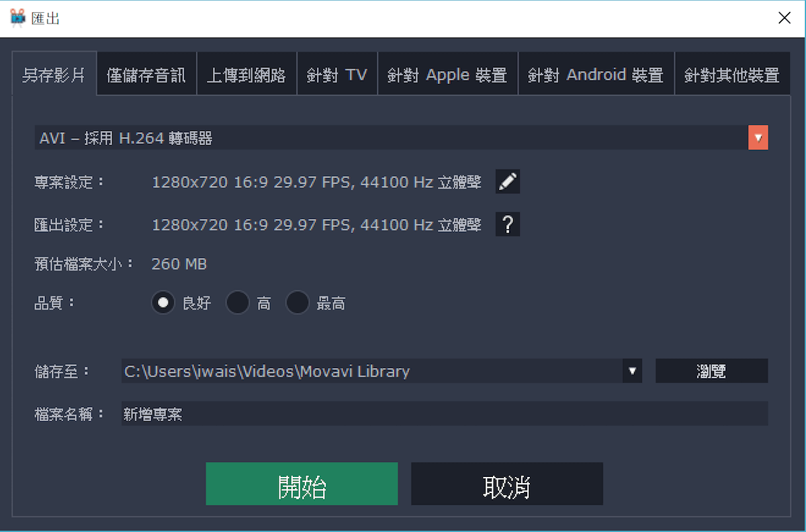Click the 取消 button
Viewport: 806px width, 532px height.
(x=507, y=484)
